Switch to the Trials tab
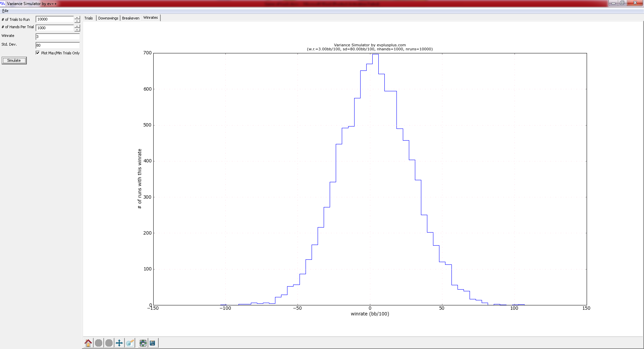 (x=89, y=18)
